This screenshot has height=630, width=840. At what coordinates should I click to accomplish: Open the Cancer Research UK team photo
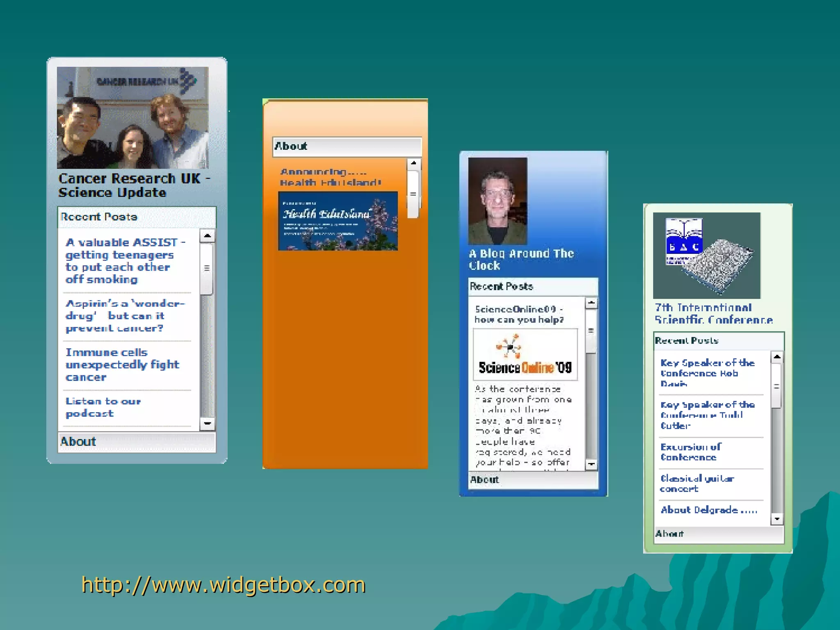click(132, 118)
